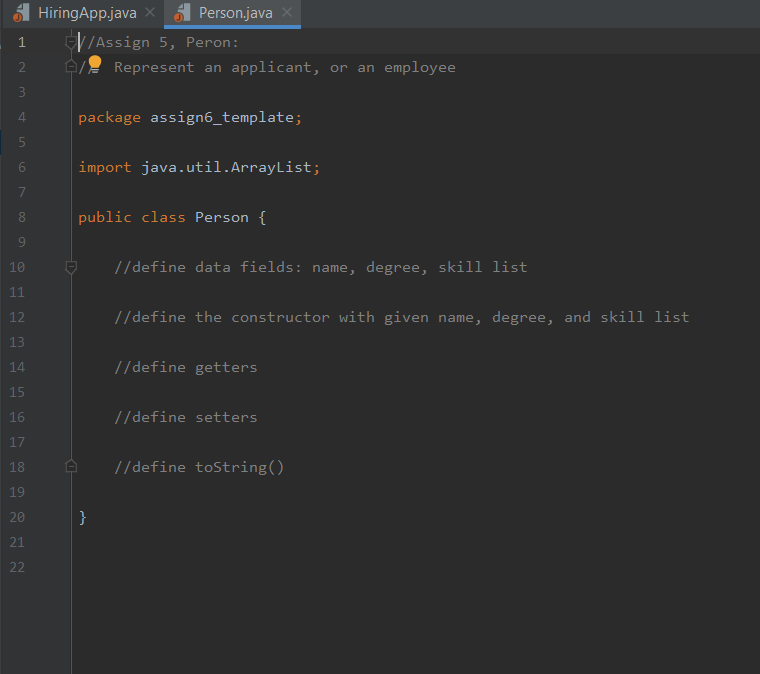Click the 'import' keyword

pyautogui.click(x=105, y=167)
